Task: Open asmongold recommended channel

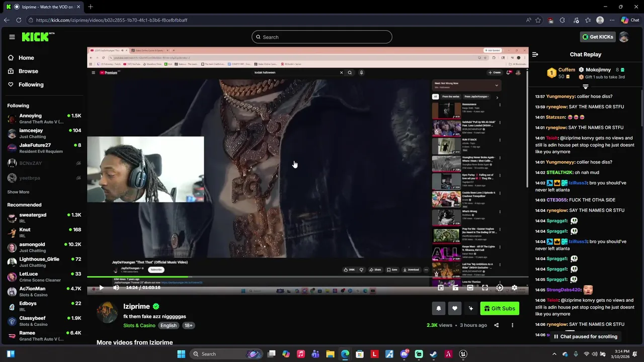Action: tap(44, 247)
